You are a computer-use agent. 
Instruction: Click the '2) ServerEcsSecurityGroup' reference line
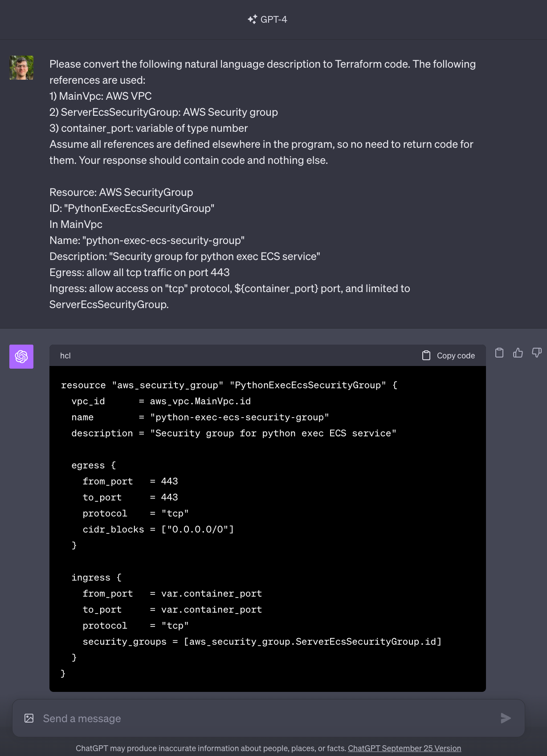tap(163, 112)
